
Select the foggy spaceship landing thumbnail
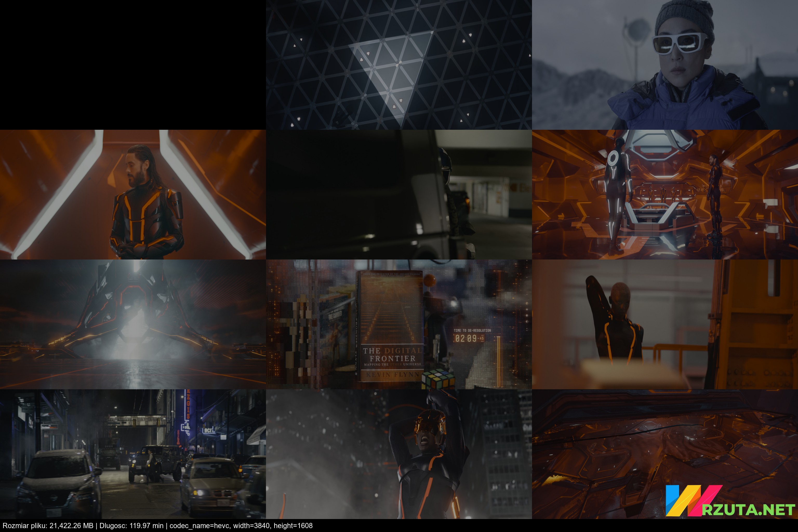pos(133,324)
